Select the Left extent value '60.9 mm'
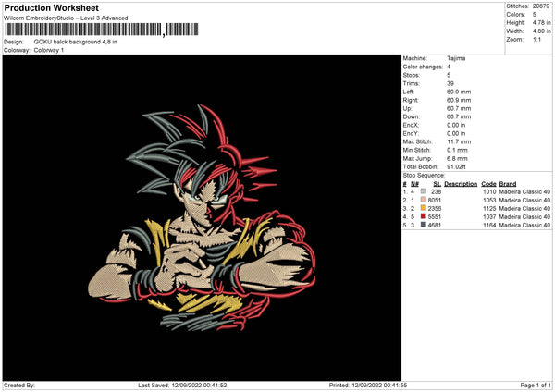 [459, 92]
